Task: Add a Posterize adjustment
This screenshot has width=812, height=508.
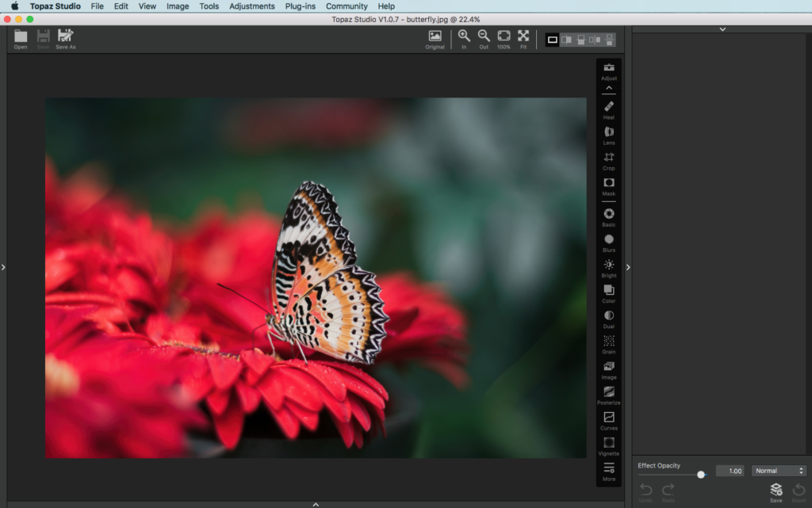Action: [609, 395]
